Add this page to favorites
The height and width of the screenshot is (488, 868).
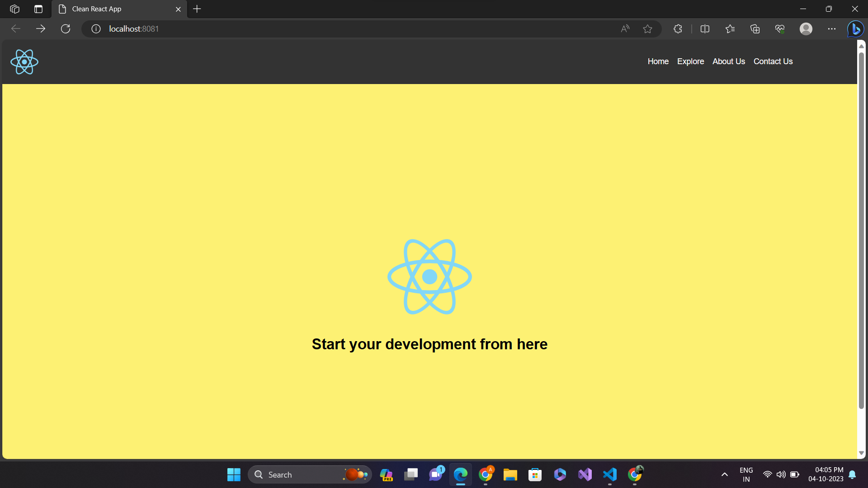648,28
